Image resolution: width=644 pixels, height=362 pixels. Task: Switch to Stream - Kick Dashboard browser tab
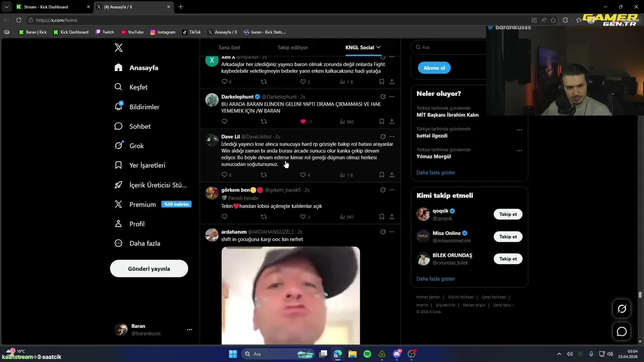pyautogui.click(x=52, y=7)
